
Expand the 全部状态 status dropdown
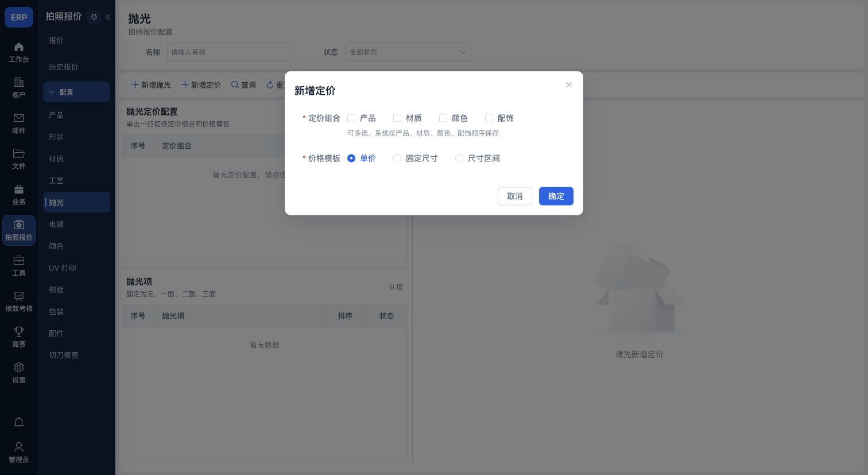coord(408,52)
